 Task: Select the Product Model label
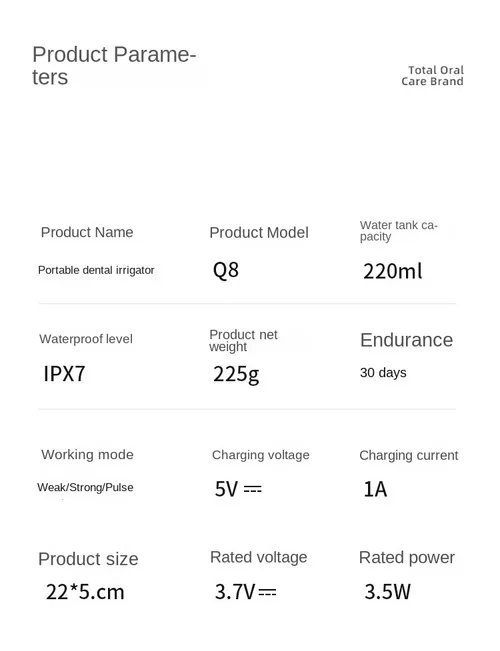tap(259, 232)
